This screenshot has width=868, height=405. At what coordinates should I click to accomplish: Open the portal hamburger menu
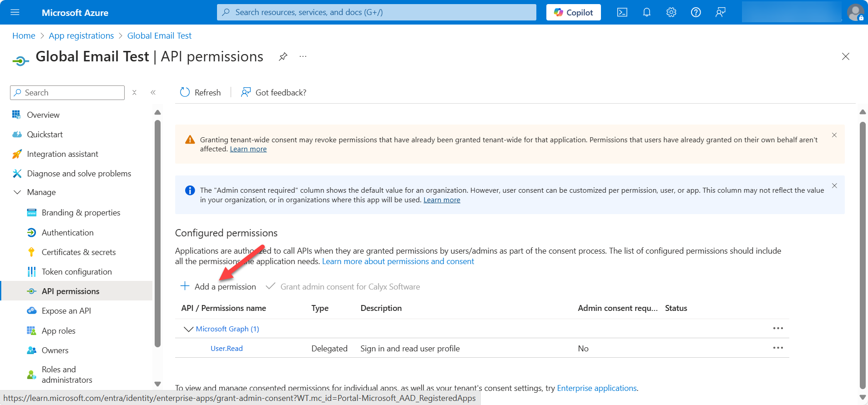[15, 12]
